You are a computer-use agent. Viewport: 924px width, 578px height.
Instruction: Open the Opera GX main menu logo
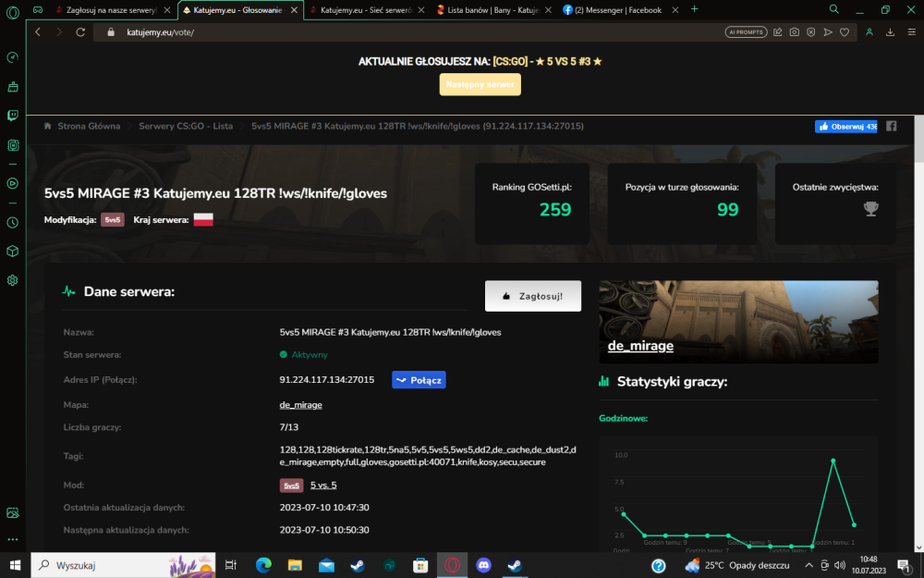(12, 11)
